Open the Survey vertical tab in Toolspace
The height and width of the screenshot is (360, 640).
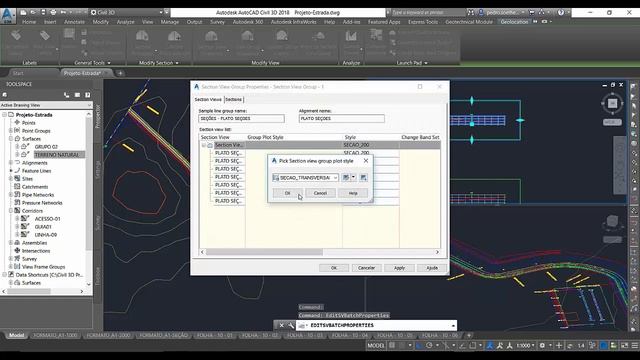[x=98, y=222]
